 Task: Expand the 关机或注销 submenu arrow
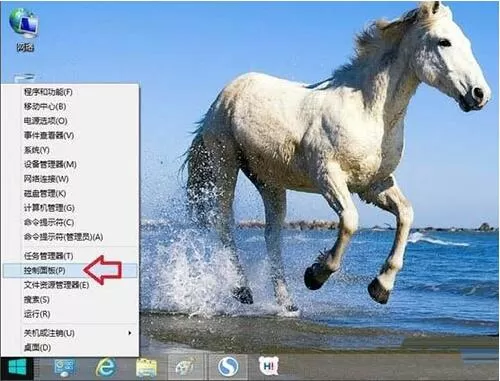130,333
